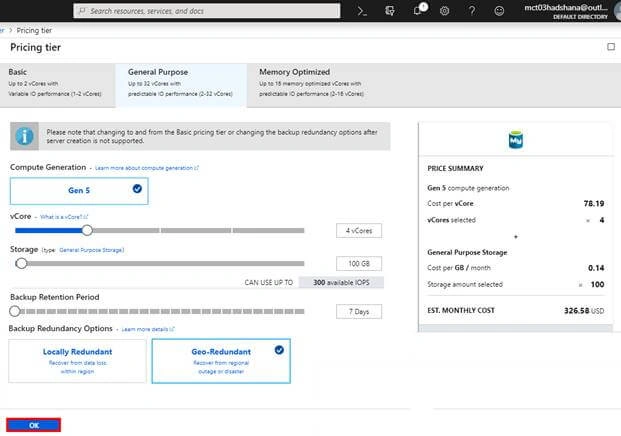Choose Locally Redundant backup option

[78, 361]
